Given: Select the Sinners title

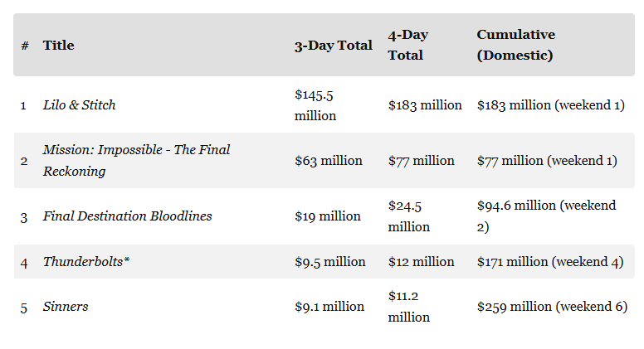Looking at the screenshot, I should [x=66, y=307].
